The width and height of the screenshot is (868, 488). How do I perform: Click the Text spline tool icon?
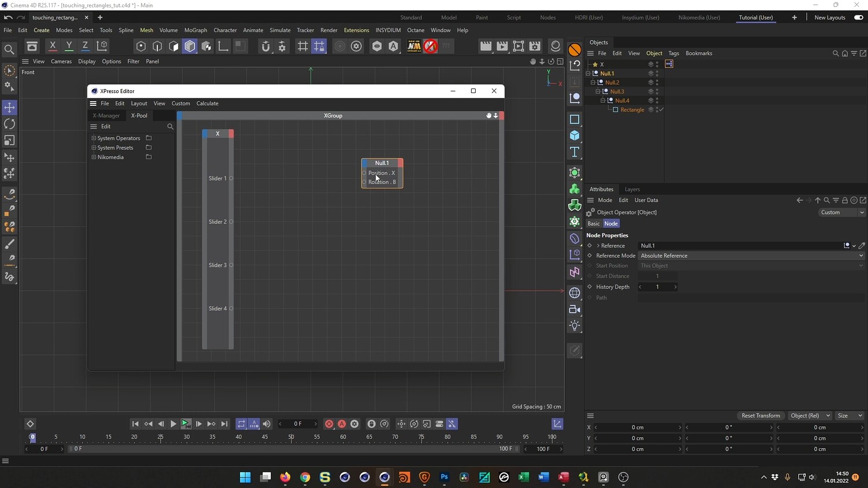pyautogui.click(x=575, y=152)
